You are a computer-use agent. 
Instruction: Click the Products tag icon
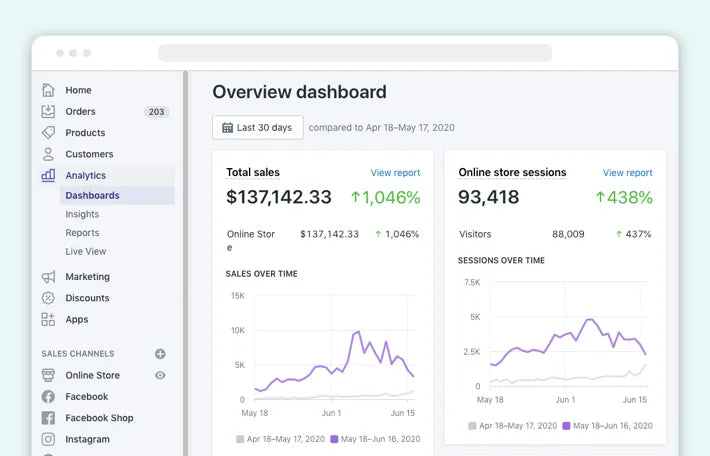pyautogui.click(x=48, y=133)
